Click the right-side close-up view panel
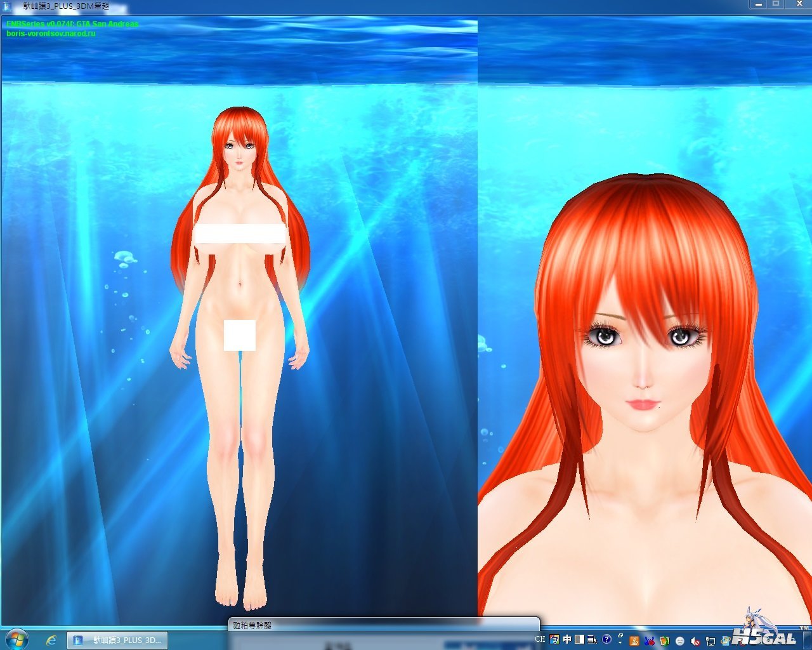Screen dimensions: 812x650 644,317
